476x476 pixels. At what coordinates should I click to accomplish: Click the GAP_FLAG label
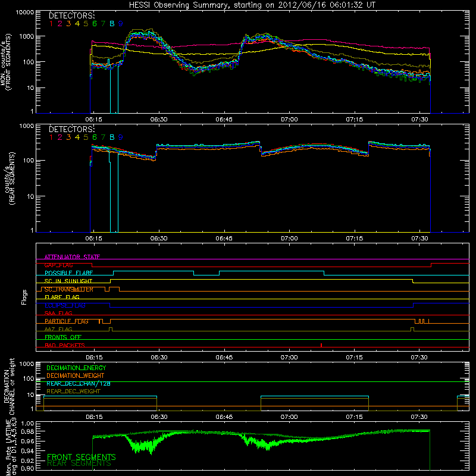coord(58,265)
